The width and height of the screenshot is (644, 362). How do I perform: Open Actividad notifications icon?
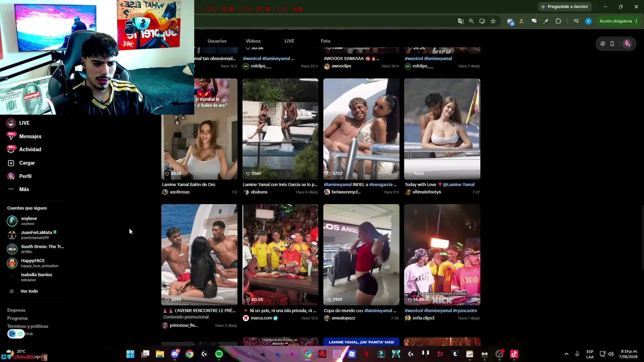click(x=11, y=149)
